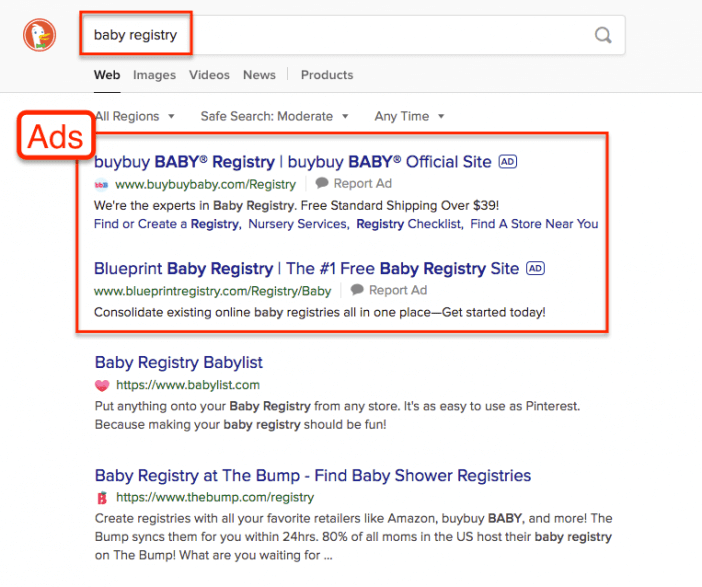The image size is (702, 587).
Task: Click the speech bubble icon under Blueprint ad
Action: [357, 290]
